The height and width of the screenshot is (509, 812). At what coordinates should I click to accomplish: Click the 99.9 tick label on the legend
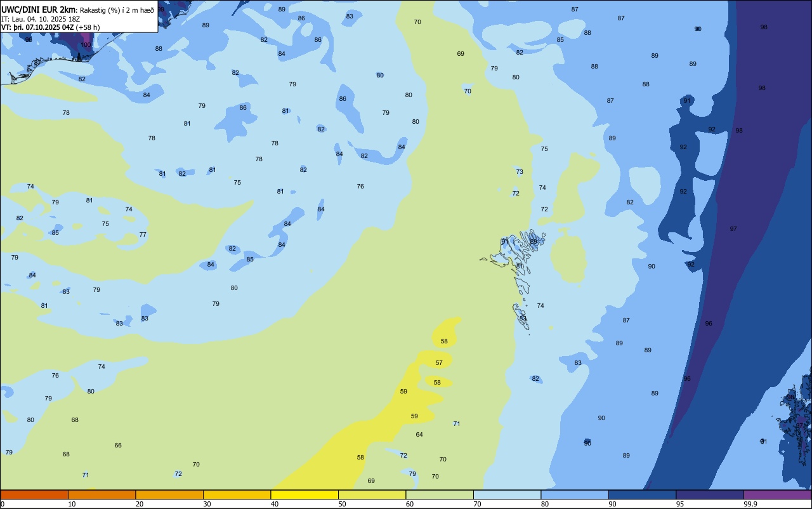tap(750, 504)
